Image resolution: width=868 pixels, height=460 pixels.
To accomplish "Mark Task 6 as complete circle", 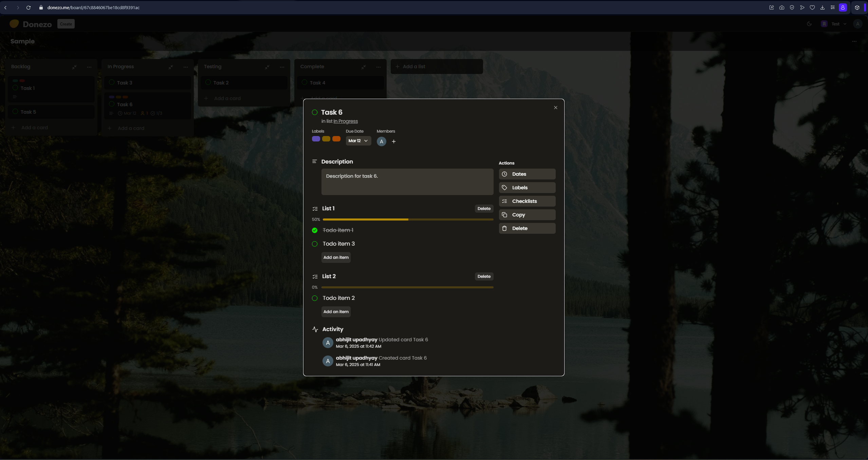I will (x=315, y=112).
